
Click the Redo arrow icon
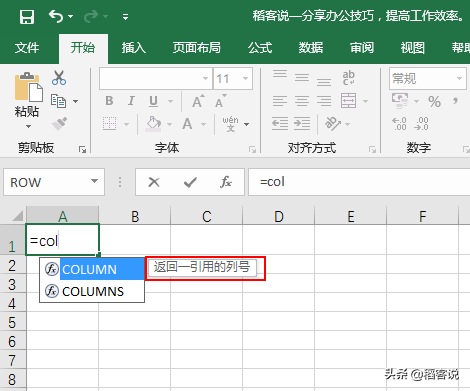click(x=91, y=16)
